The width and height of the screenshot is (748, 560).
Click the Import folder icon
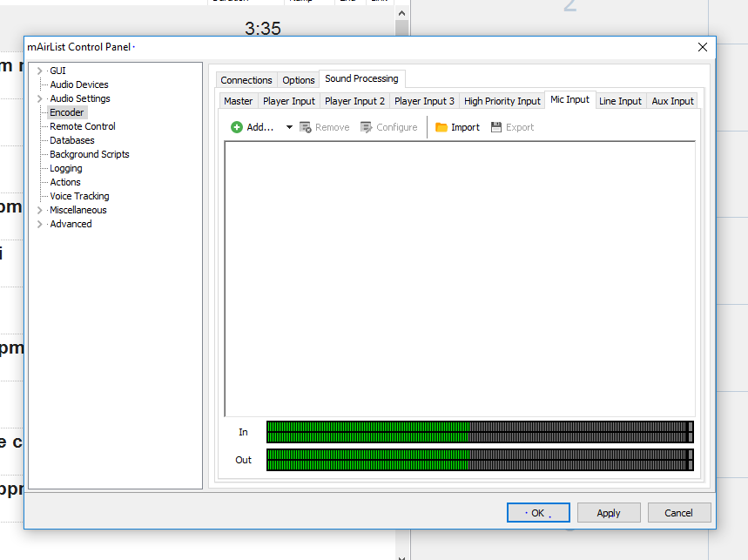pos(441,127)
